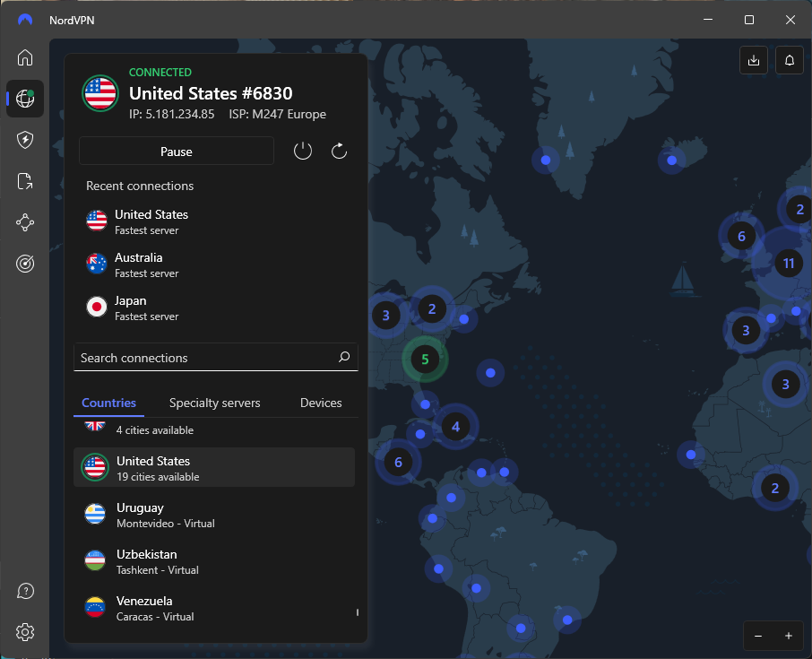812x659 pixels.
Task: Maximize the NordVPN window
Action: click(749, 20)
